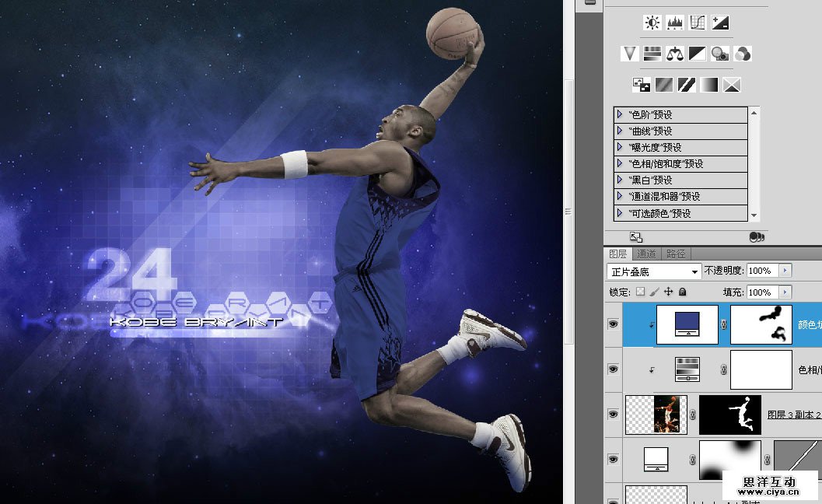Viewport: 822px width, 504px height.
Task: Switch to the 通道 tab
Action: pyautogui.click(x=646, y=254)
